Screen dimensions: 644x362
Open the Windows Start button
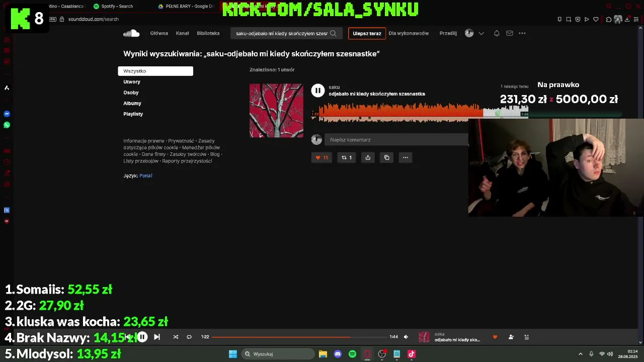233,354
